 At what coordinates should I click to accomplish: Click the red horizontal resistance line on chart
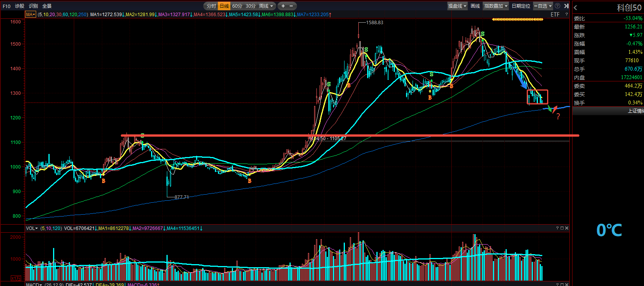coord(231,136)
